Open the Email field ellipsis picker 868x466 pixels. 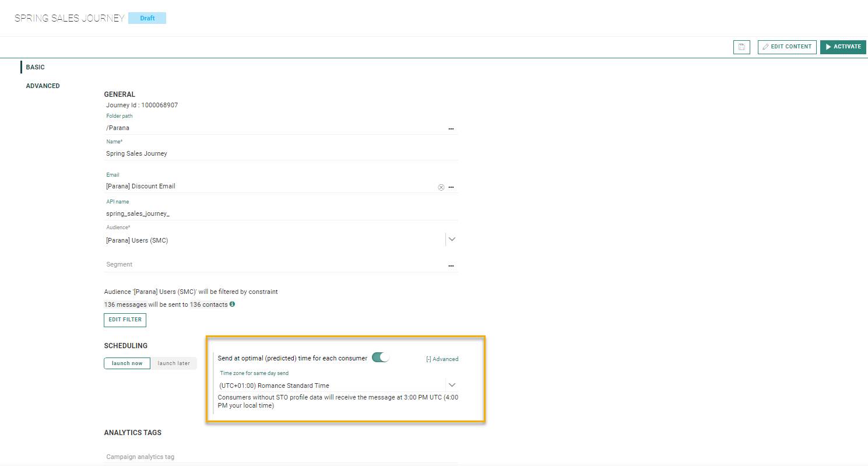[451, 187]
